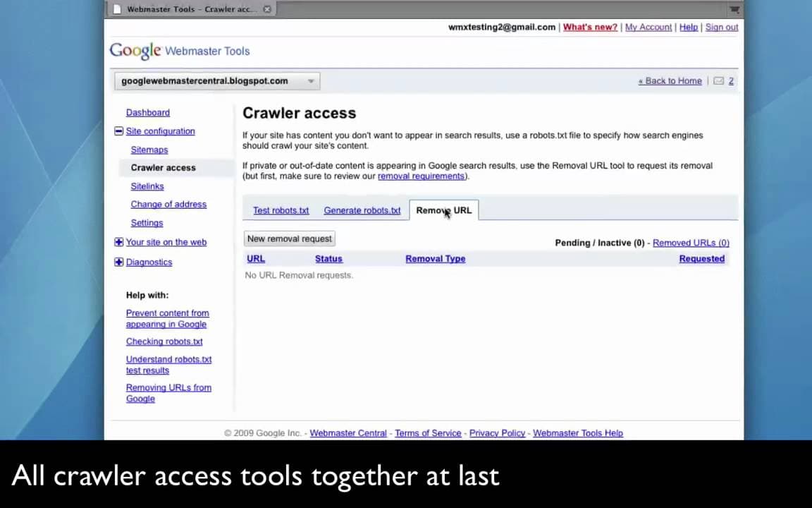The image size is (812, 508).
Task: Sort table by Removal Type column
Action: (x=436, y=259)
